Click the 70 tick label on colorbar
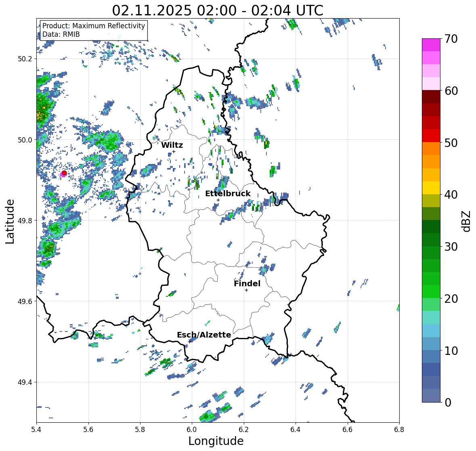The height and width of the screenshot is (451, 476). pyautogui.click(x=451, y=39)
